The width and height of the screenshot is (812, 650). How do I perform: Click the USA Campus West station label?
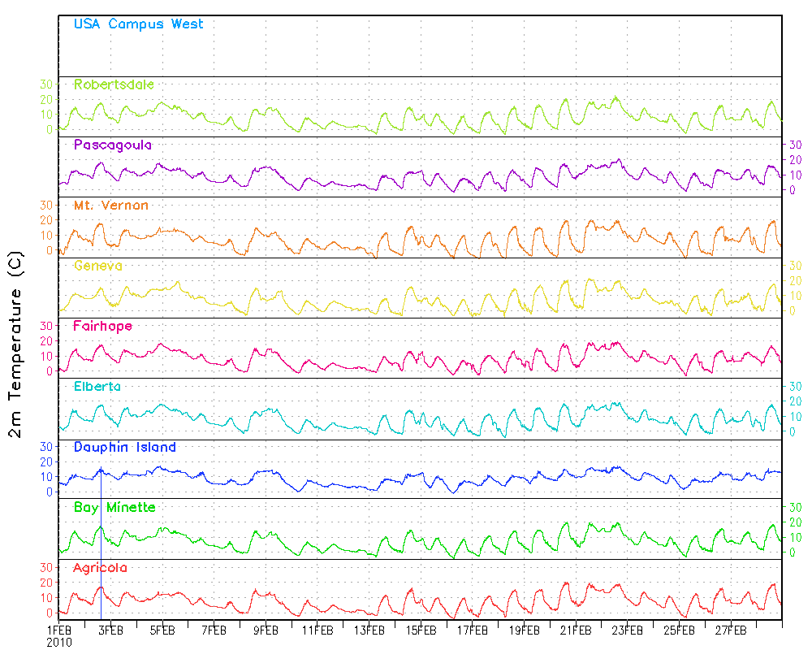[138, 24]
